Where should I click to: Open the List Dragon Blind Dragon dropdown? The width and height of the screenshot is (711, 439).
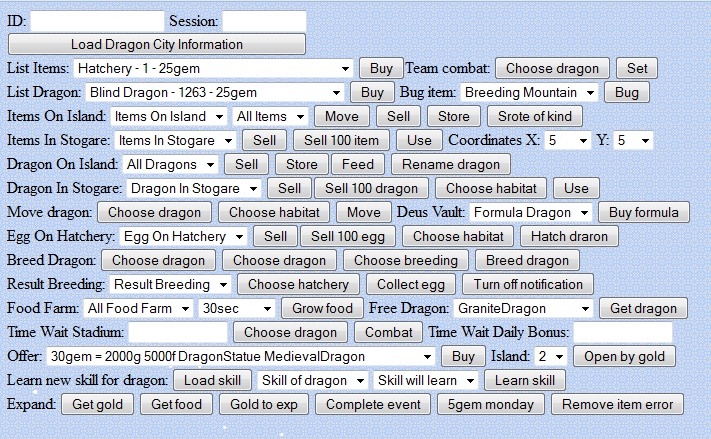(x=215, y=93)
